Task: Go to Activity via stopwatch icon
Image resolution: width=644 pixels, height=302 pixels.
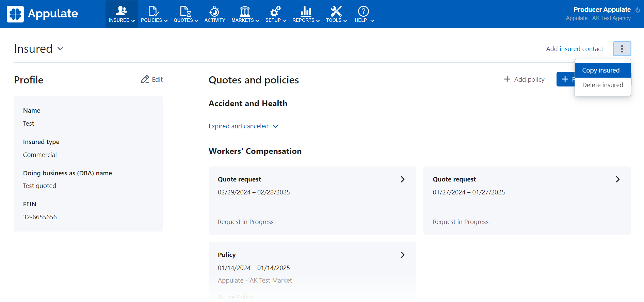Action: pos(214,11)
